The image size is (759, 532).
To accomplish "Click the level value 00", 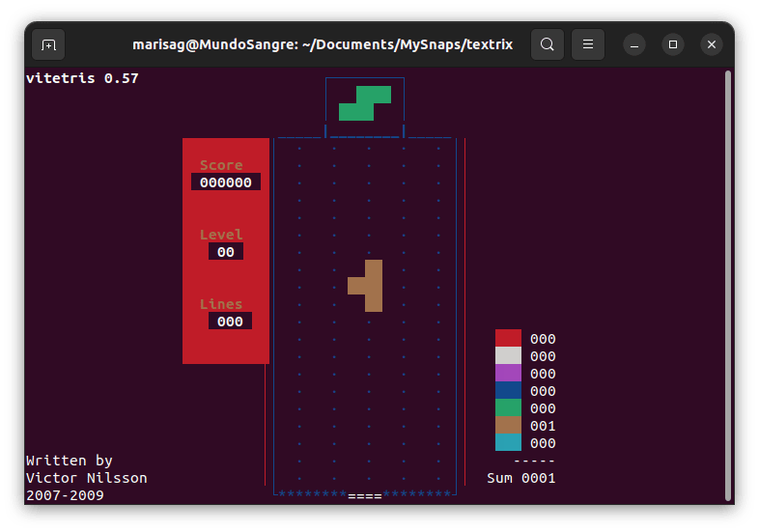I will [226, 252].
